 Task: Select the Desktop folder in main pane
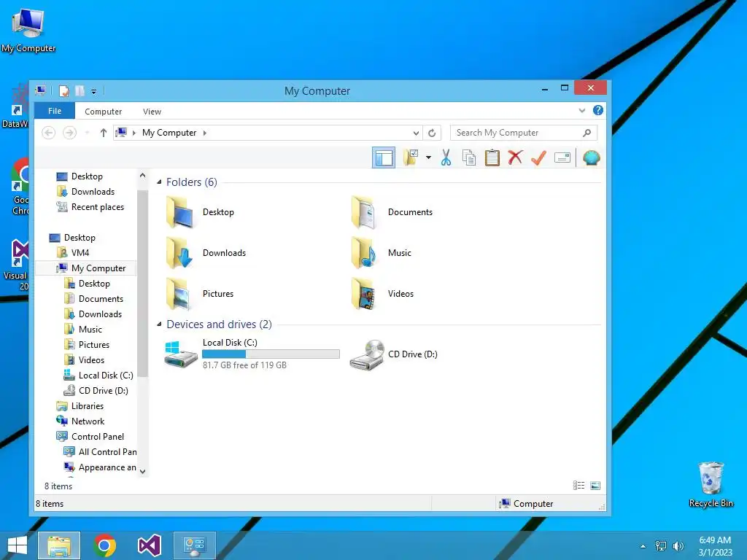pyautogui.click(x=200, y=212)
